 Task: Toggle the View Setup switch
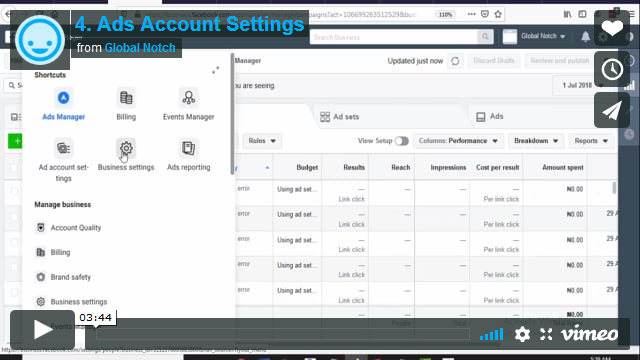[401, 141]
